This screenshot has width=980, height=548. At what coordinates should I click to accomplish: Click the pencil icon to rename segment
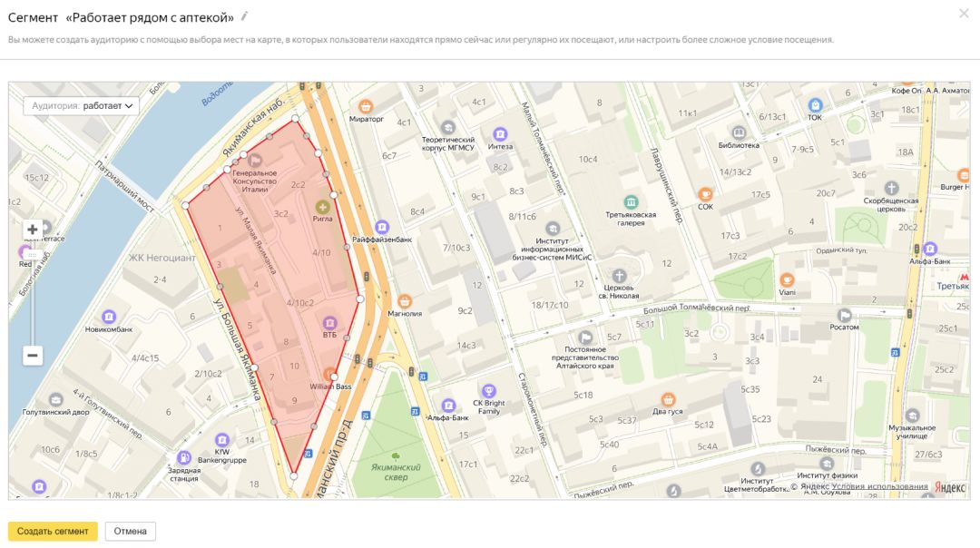tap(244, 16)
